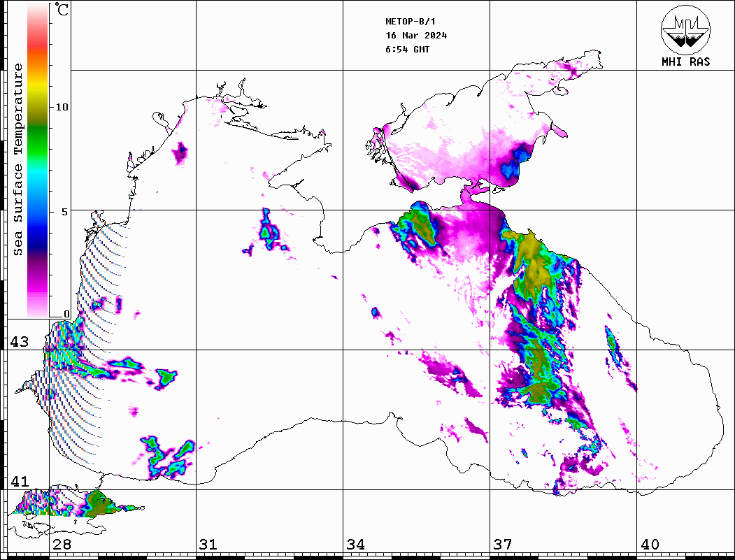Click longitude label '28'
The height and width of the screenshot is (560, 735).
pos(62,545)
